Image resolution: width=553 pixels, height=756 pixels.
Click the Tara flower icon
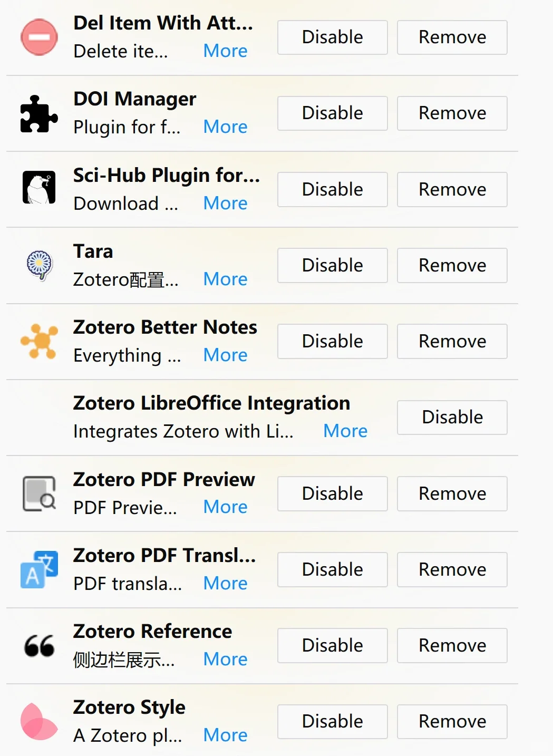pos(40,264)
